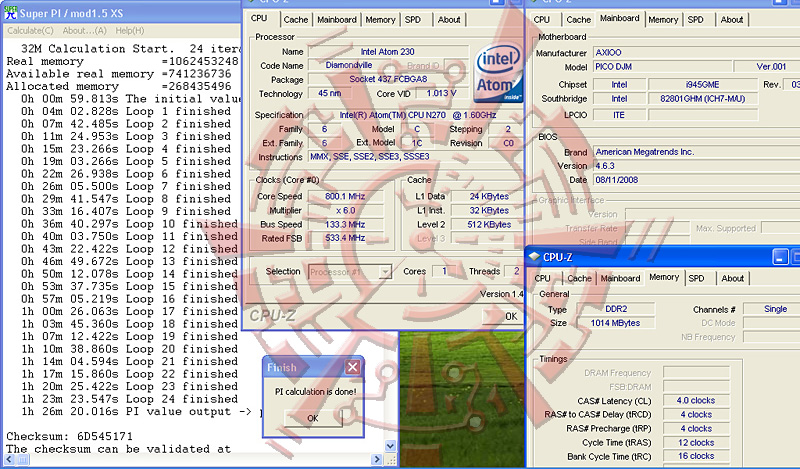The width and height of the screenshot is (800, 469).
Task: Open the Calculate(C) menu in Super PI
Action: coord(30,31)
